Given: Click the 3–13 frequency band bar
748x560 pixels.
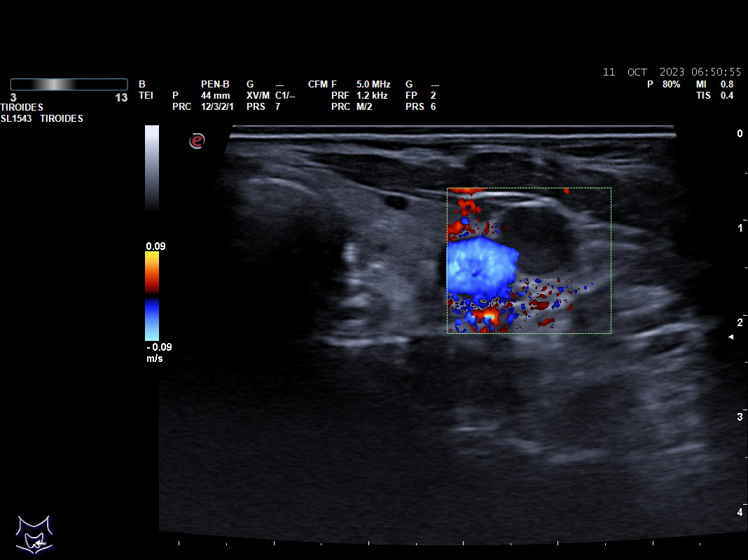Looking at the screenshot, I should click(69, 85).
